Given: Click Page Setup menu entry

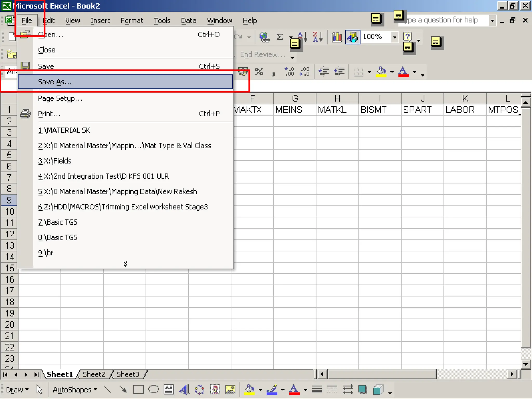Looking at the screenshot, I should (60, 98).
